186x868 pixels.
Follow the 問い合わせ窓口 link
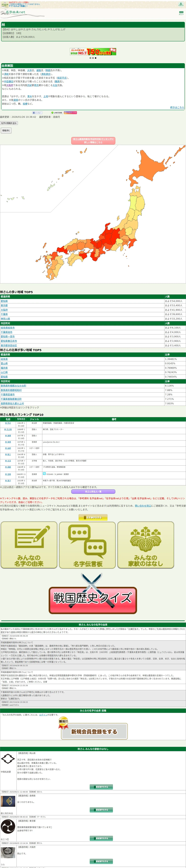pos(143,506)
